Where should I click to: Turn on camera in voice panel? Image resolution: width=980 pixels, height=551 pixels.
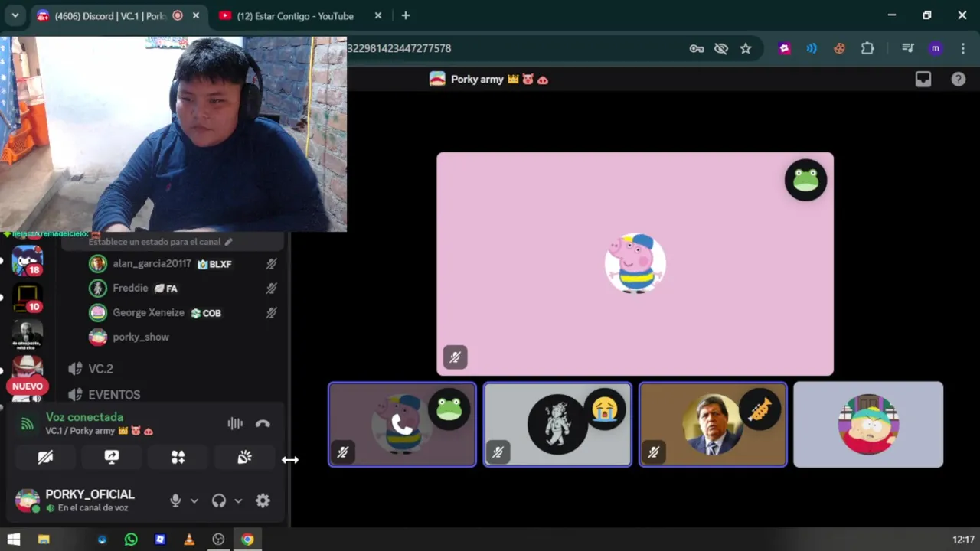45,457
